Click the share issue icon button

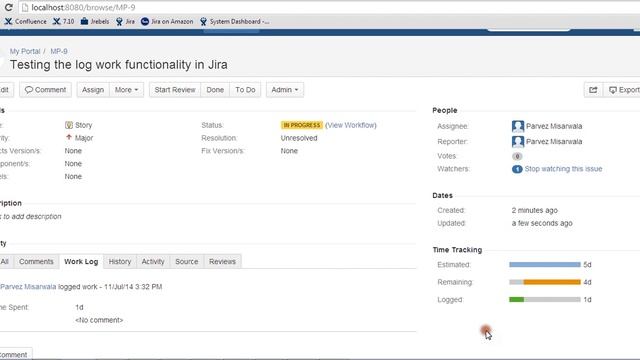point(593,90)
